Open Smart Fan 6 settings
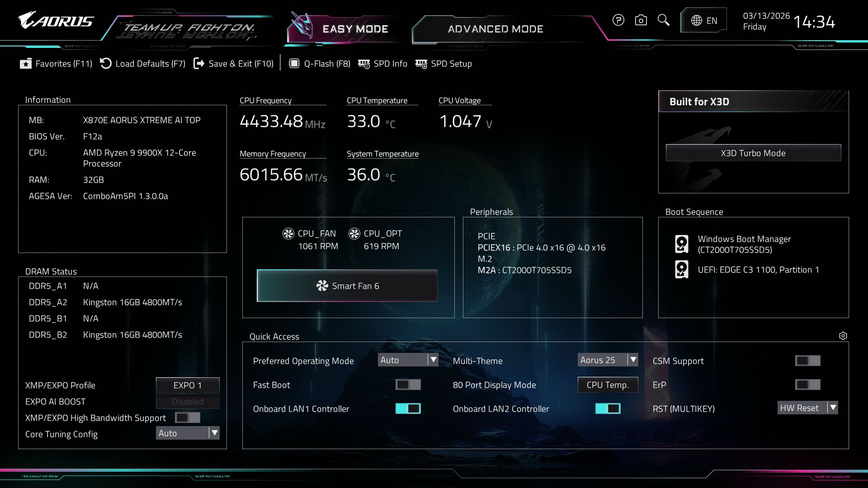The image size is (868, 488). 347,286
